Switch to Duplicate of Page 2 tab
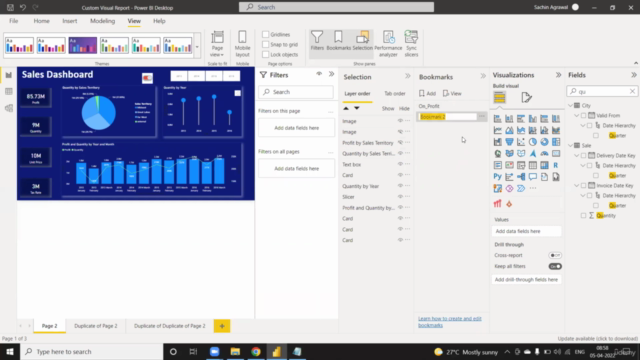 click(96, 326)
